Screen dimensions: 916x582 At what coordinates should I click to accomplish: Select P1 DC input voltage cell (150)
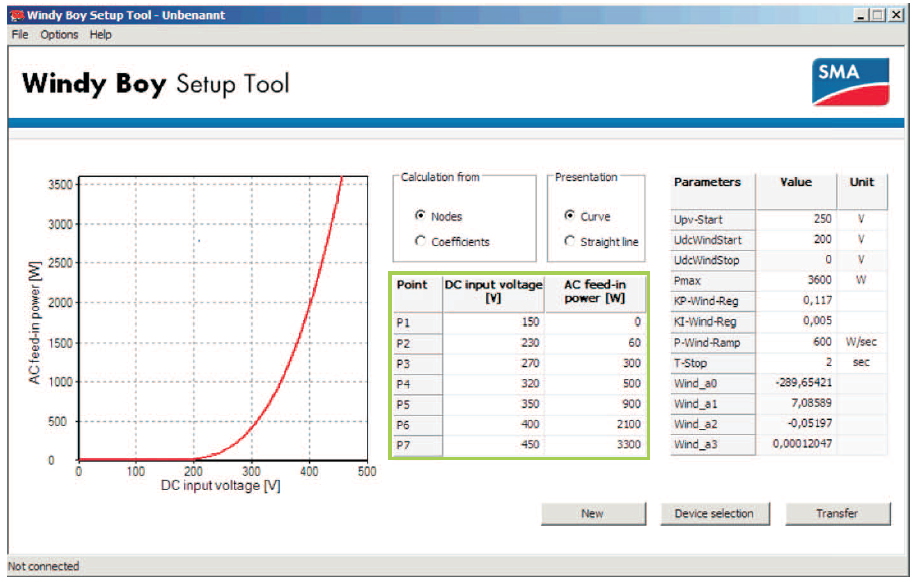point(494,323)
